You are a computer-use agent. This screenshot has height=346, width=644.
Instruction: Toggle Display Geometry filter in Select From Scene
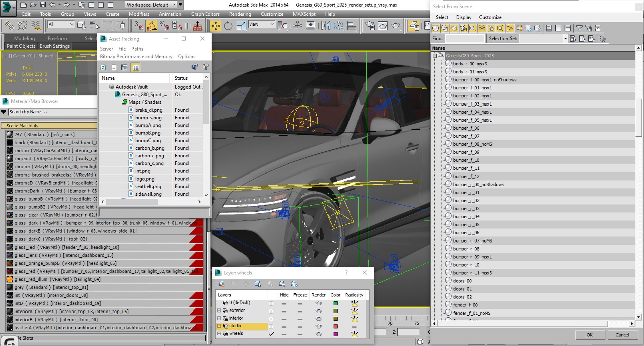[436, 28]
